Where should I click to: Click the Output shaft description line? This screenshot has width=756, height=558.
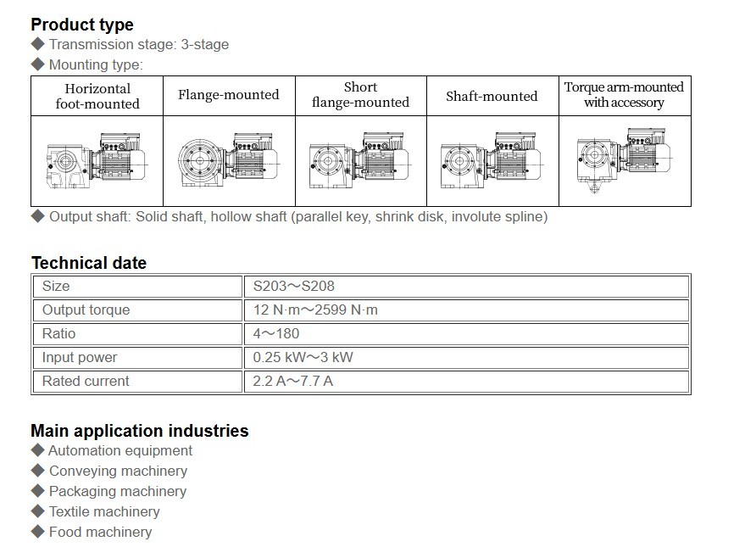coord(297,217)
